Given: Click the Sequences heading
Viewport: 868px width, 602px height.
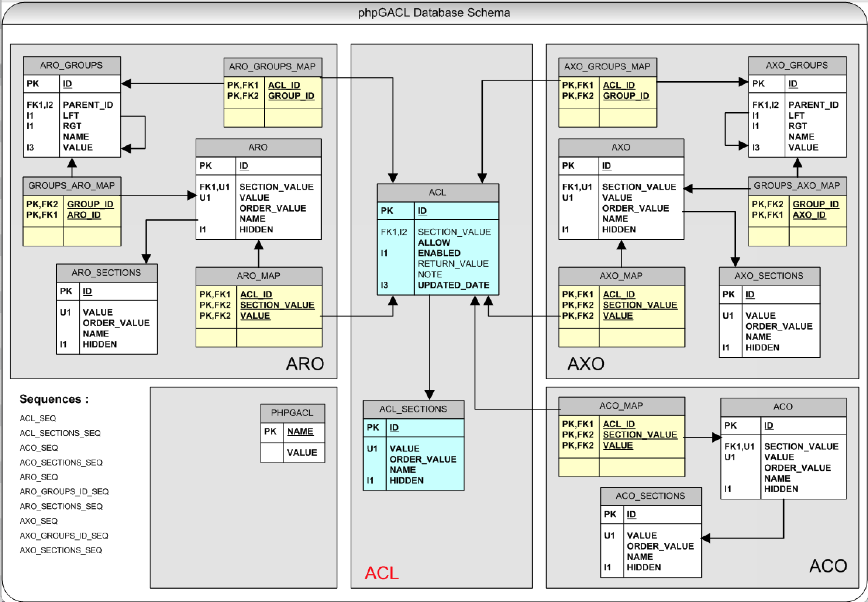Looking at the screenshot, I should (54, 399).
